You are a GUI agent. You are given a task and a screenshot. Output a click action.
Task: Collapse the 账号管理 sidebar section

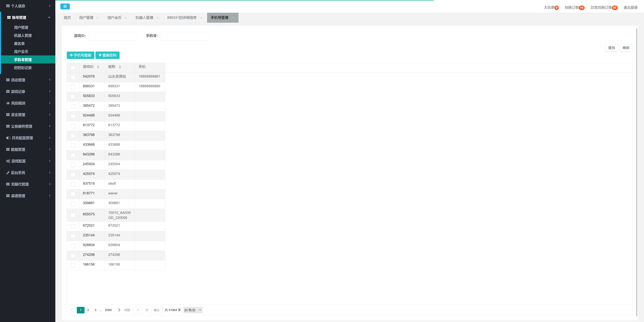coord(49,17)
